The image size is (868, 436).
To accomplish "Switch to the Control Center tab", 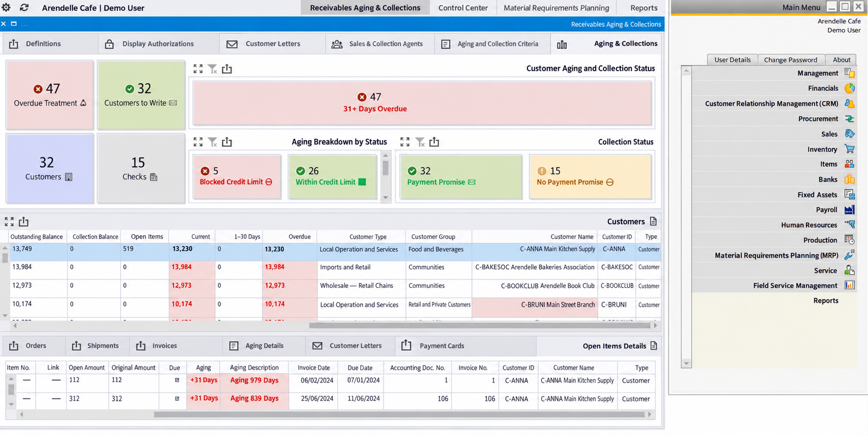I will coord(463,8).
